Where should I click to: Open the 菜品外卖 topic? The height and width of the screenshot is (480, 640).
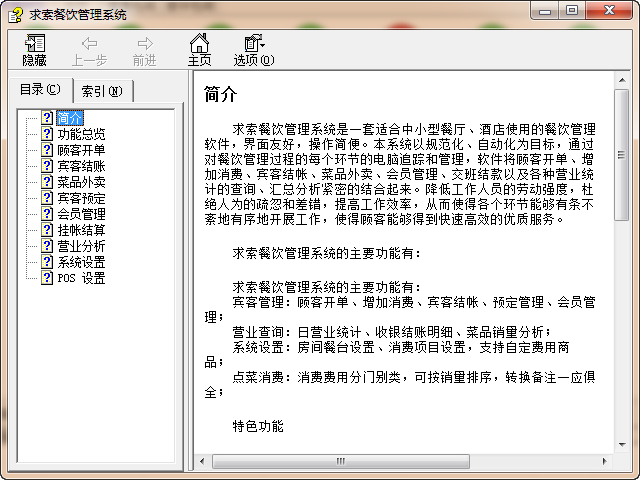point(81,182)
